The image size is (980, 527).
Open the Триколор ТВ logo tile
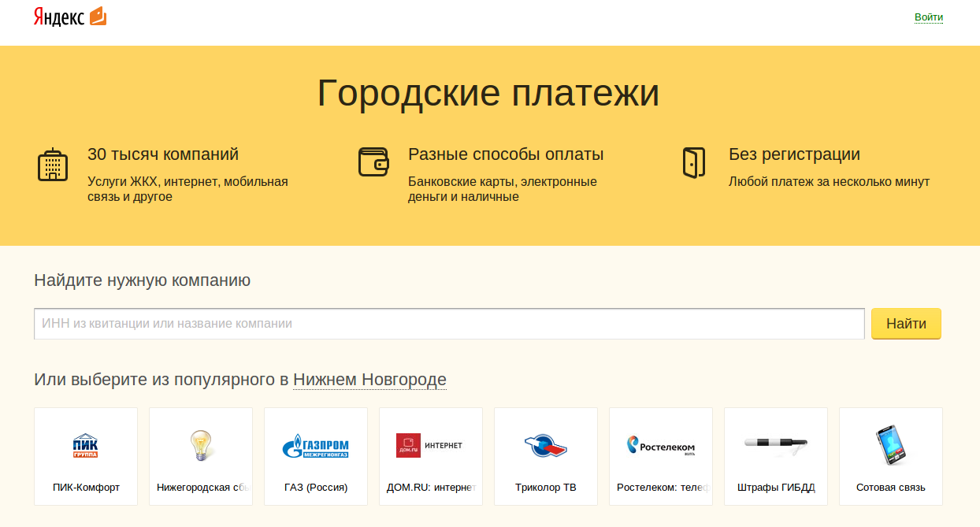tap(545, 446)
